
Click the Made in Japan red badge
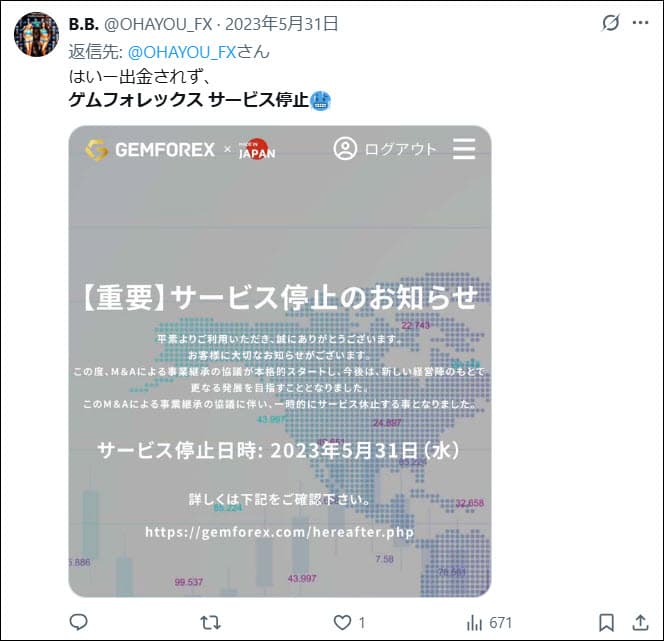coord(257,149)
